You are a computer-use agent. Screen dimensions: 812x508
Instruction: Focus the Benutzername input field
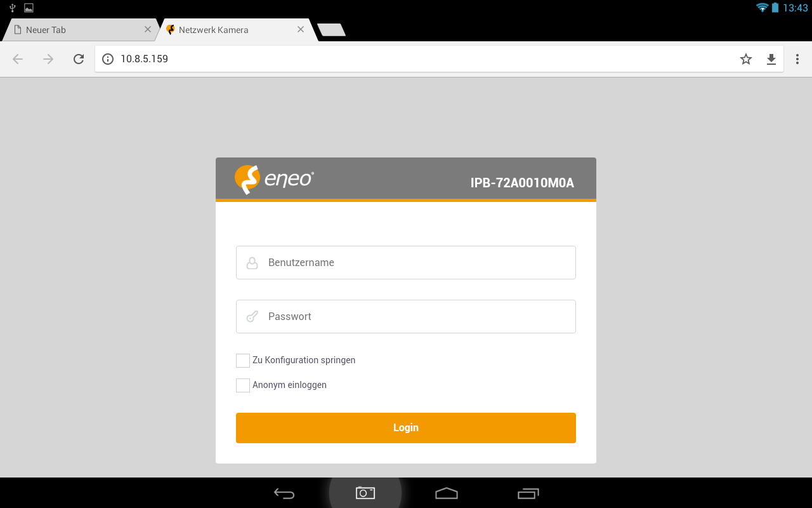click(x=406, y=262)
